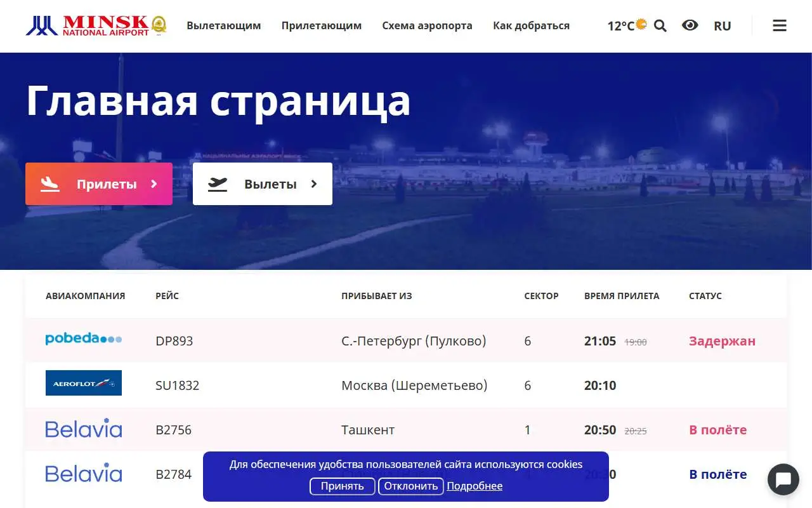Click the pink В полёте status for B2756
Viewport: 812px width, 508px height.
(717, 430)
